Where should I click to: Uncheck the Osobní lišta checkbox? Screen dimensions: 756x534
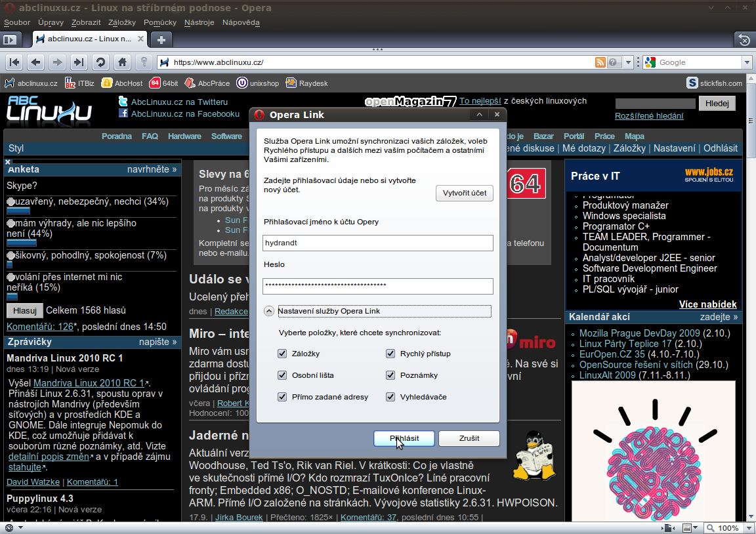click(282, 375)
